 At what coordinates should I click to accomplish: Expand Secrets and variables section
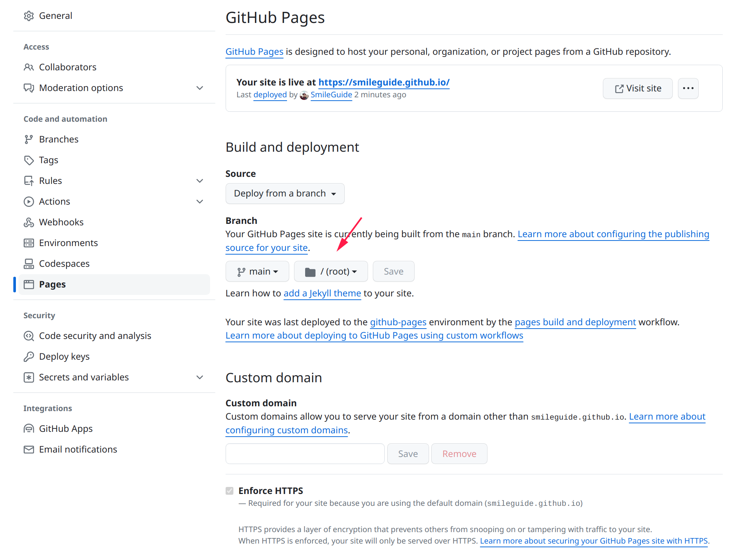click(x=200, y=377)
